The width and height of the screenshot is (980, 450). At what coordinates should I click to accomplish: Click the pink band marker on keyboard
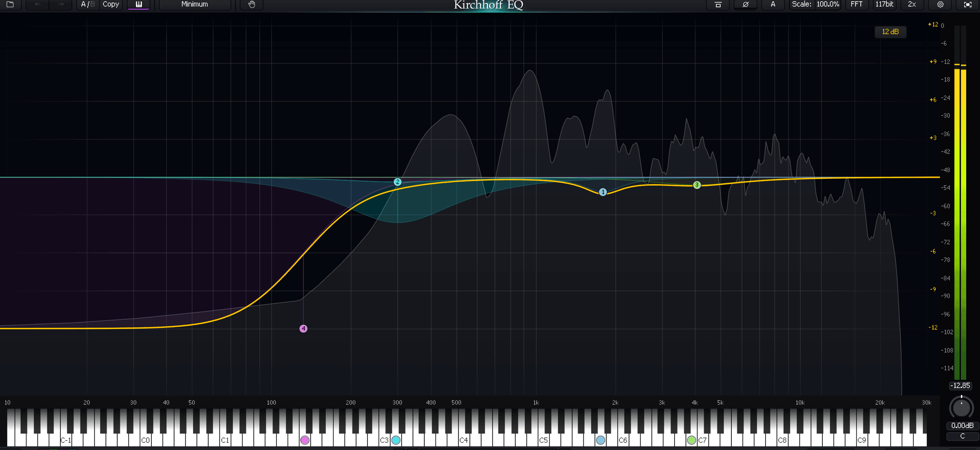pyautogui.click(x=305, y=440)
